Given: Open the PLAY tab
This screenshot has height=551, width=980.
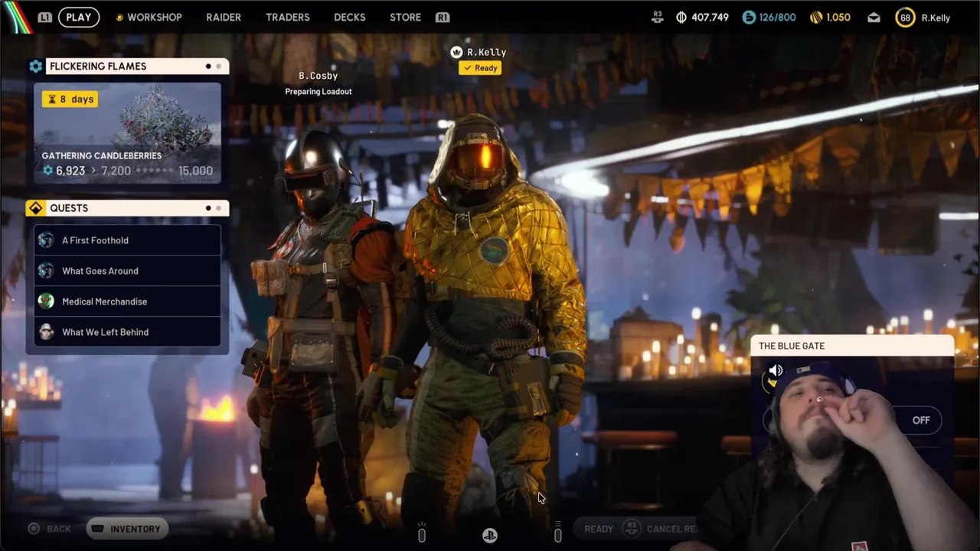Looking at the screenshot, I should click(78, 17).
